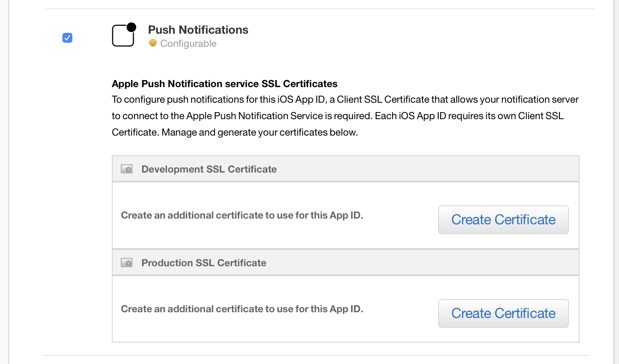The height and width of the screenshot is (364, 619).
Task: Click the Production SSL Certificate header icon
Action: coord(127,263)
